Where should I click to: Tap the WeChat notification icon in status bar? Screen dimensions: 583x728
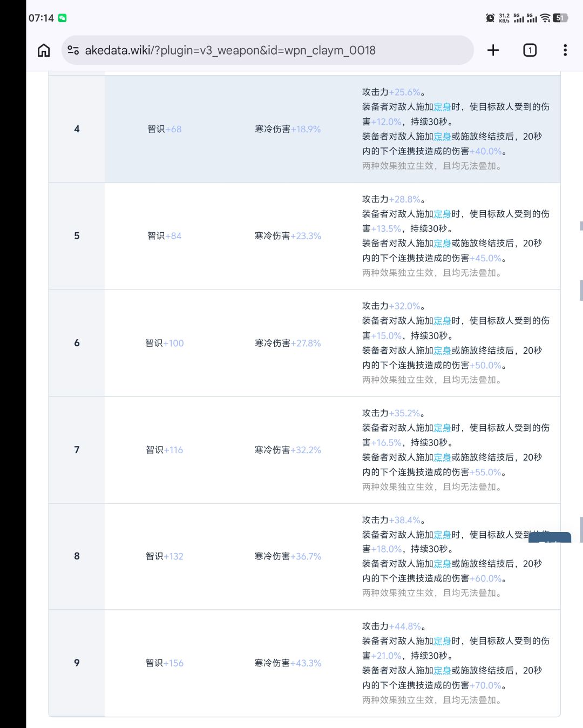click(63, 18)
